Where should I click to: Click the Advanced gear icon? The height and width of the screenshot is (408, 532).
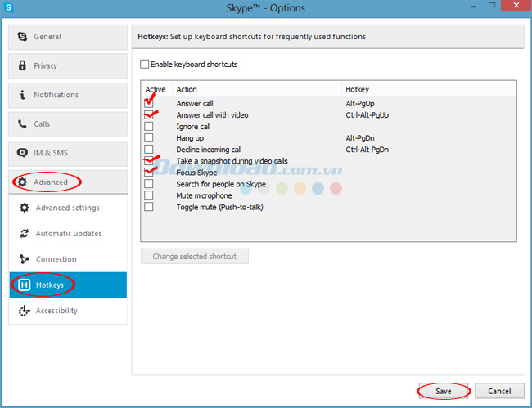point(22,182)
